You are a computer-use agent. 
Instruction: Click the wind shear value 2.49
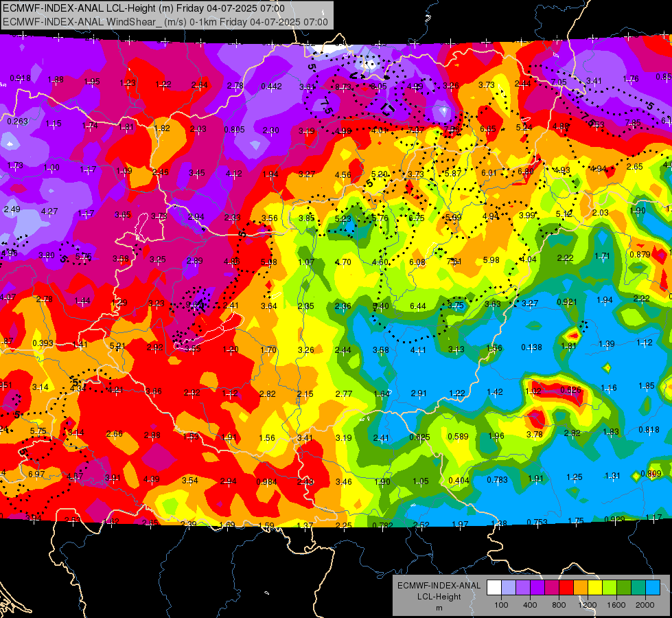12,209
